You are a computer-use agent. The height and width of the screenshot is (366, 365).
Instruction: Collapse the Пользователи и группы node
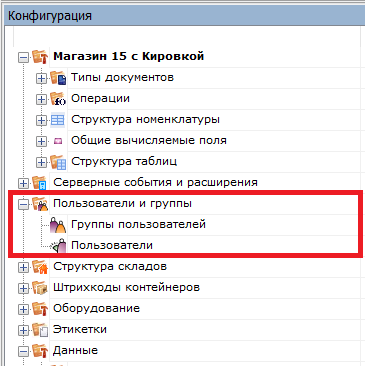click(x=23, y=204)
